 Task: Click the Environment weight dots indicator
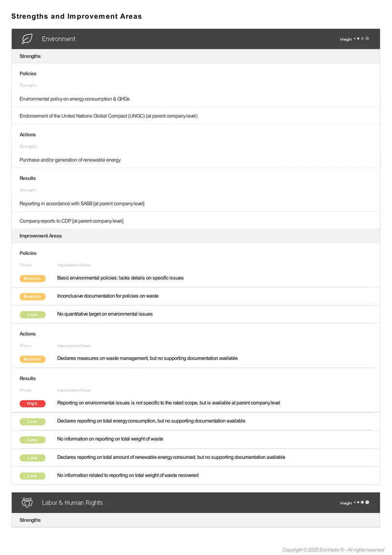pyautogui.click(x=361, y=39)
